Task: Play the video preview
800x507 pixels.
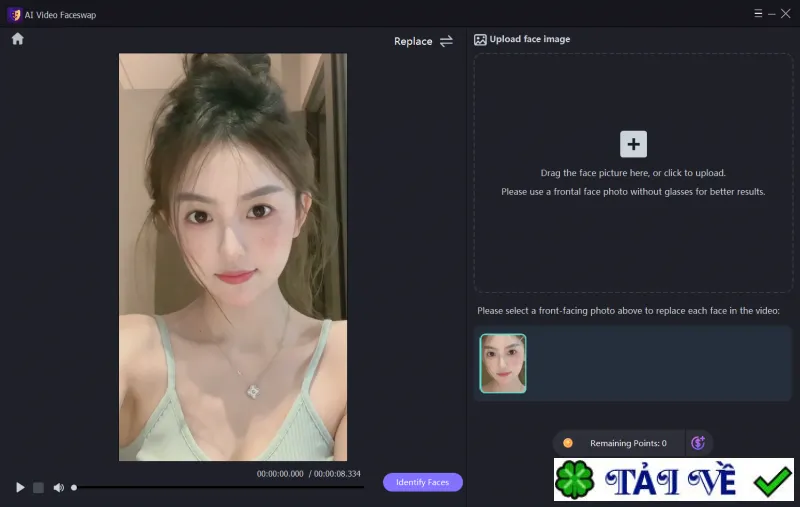Action: [20, 488]
